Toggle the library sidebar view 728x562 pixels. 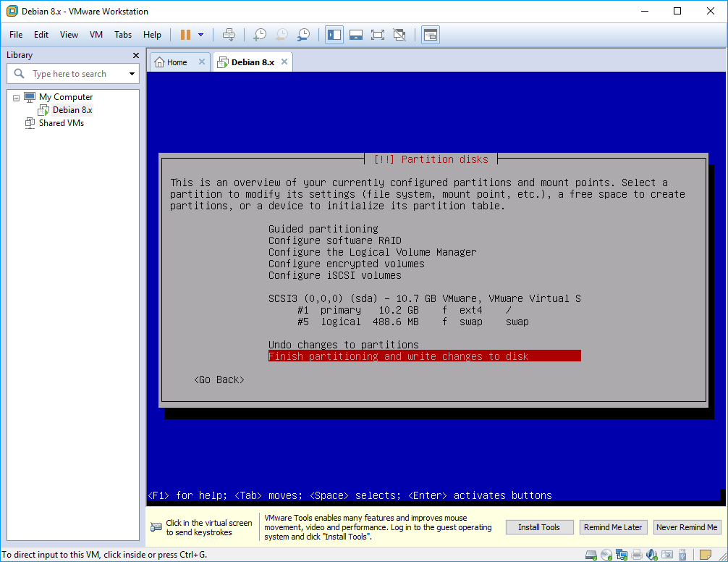pyautogui.click(x=334, y=35)
